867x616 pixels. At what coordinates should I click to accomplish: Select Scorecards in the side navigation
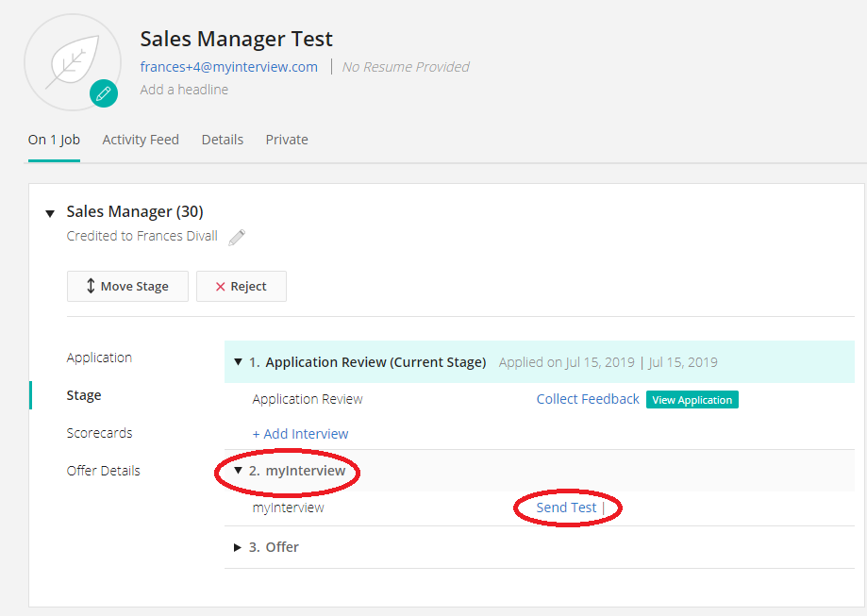point(99,433)
